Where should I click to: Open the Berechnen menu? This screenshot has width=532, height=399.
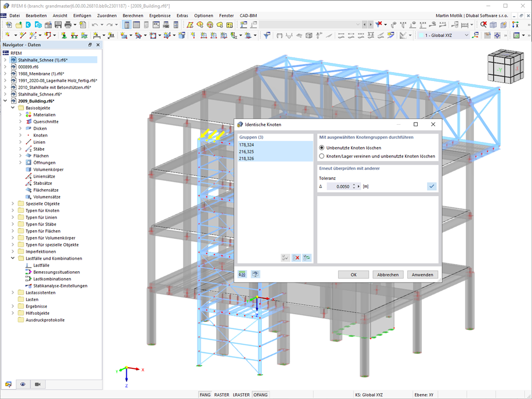[x=132, y=16]
